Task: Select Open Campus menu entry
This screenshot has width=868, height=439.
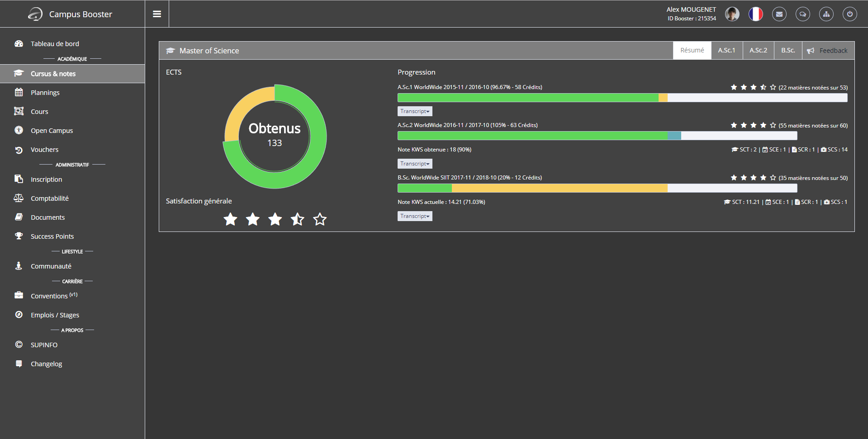Action: tap(52, 131)
